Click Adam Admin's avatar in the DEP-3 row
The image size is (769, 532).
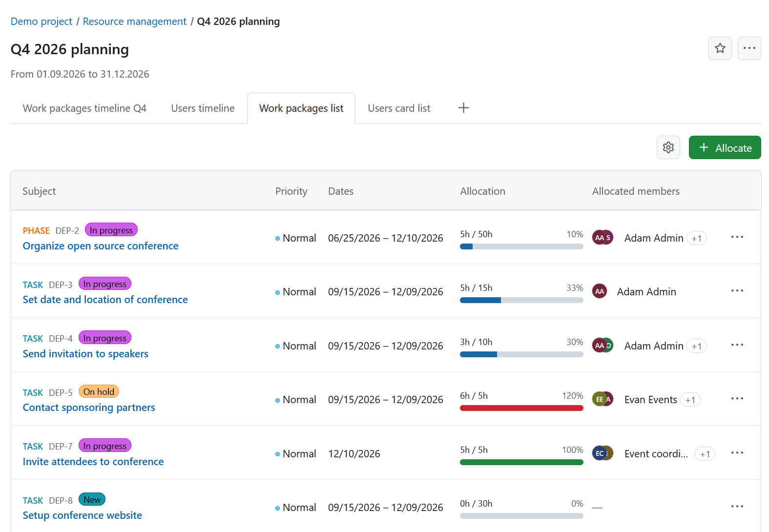point(600,291)
